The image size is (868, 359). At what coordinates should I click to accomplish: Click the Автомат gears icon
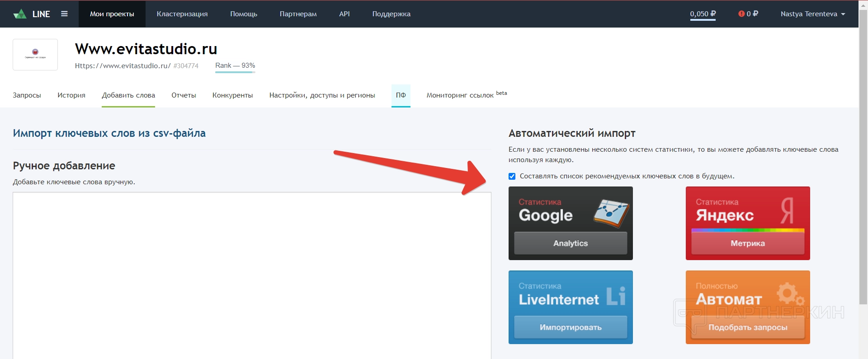(x=790, y=294)
